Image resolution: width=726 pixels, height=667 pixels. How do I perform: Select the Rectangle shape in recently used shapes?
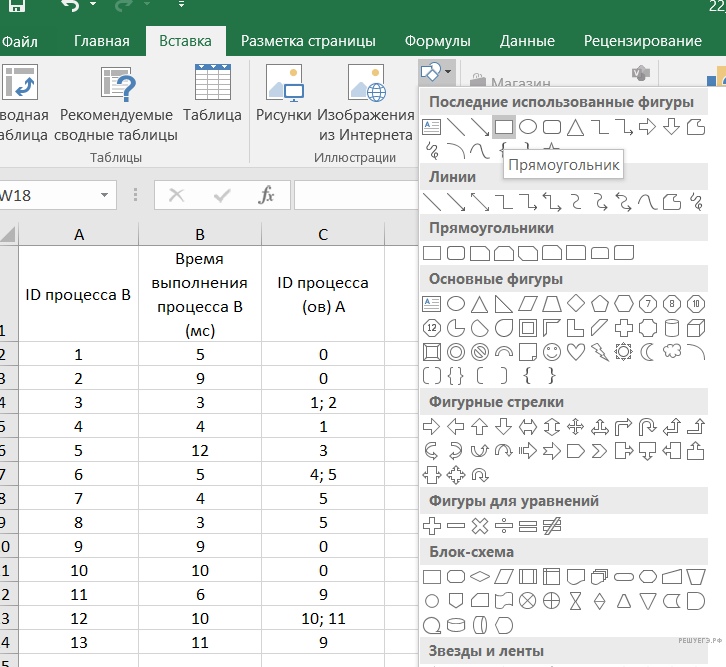[504, 127]
